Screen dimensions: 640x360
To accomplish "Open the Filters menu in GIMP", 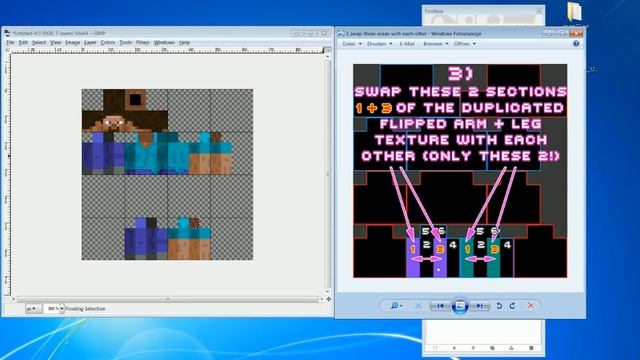I will pyautogui.click(x=142, y=42).
